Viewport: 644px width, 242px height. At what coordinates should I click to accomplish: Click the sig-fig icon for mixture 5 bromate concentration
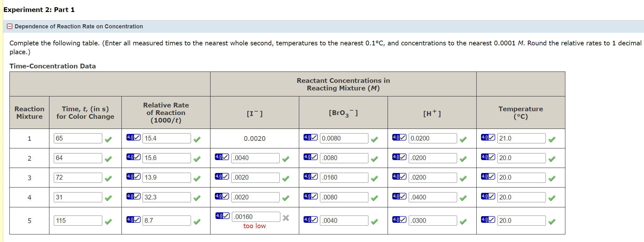pos(311,220)
